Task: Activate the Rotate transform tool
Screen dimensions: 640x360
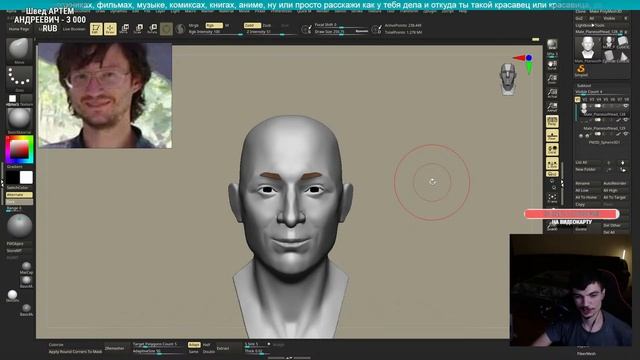Action: point(152,29)
